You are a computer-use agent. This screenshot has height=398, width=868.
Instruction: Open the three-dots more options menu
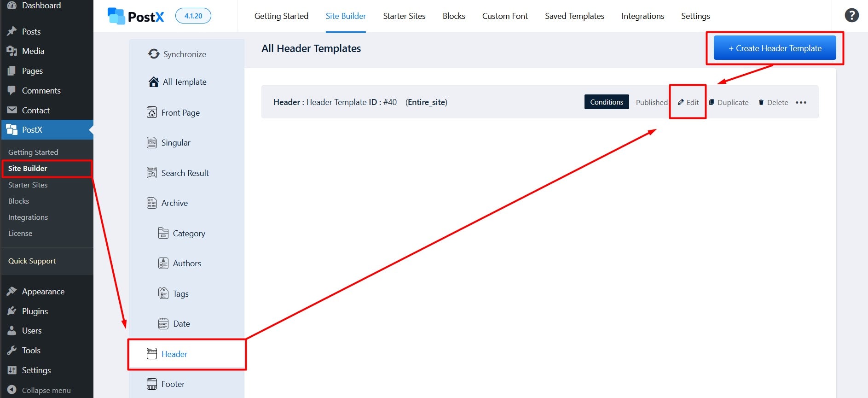(801, 102)
